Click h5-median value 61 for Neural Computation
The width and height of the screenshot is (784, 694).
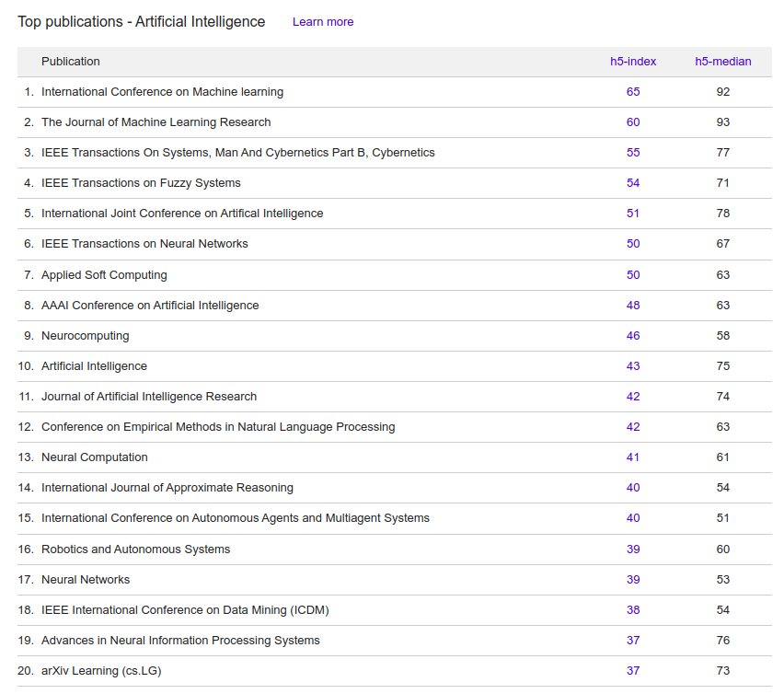pyautogui.click(x=723, y=457)
